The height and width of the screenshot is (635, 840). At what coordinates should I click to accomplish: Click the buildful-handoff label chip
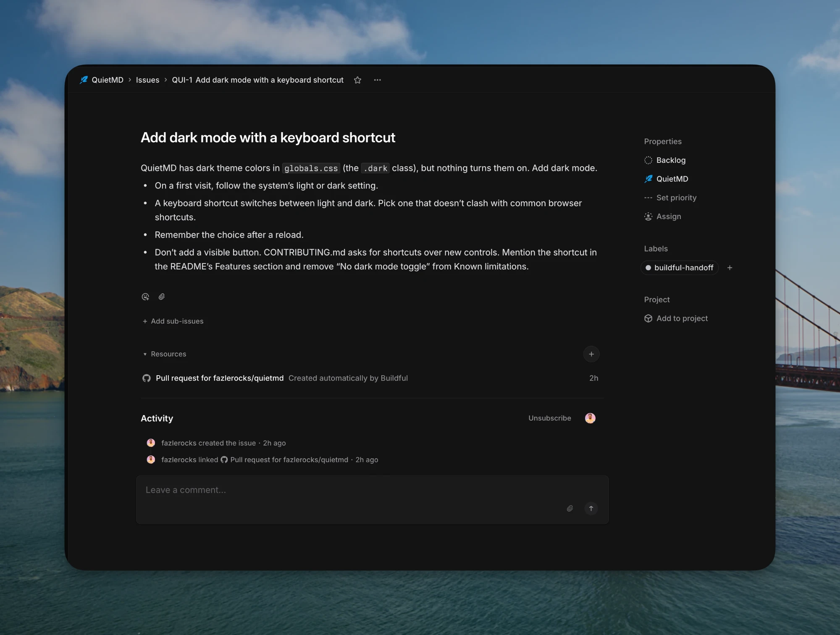[680, 268]
